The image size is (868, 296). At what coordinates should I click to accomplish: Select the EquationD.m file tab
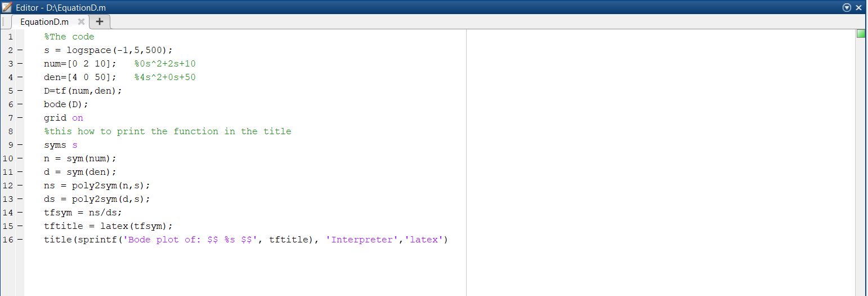44,22
